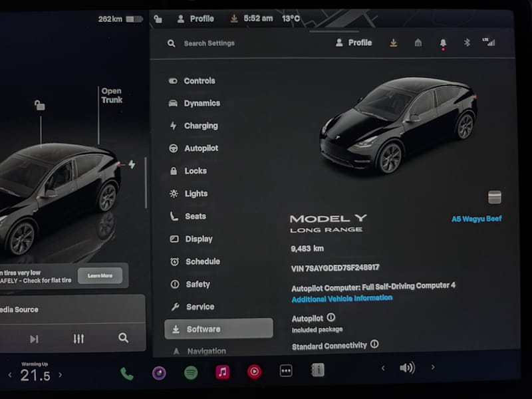Open the Bluetooth icon in settings header
This screenshot has height=399, width=532.
(x=467, y=43)
